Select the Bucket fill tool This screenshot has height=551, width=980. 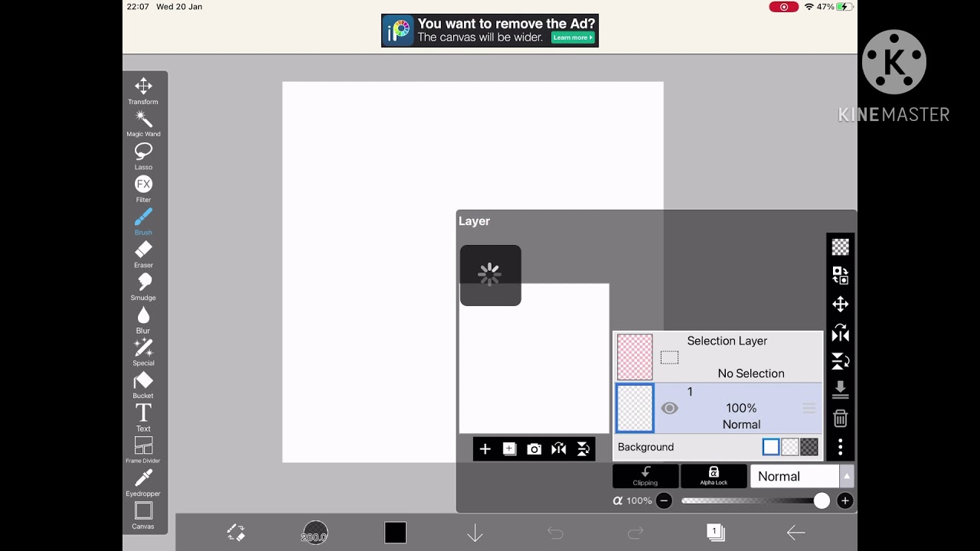tap(143, 386)
